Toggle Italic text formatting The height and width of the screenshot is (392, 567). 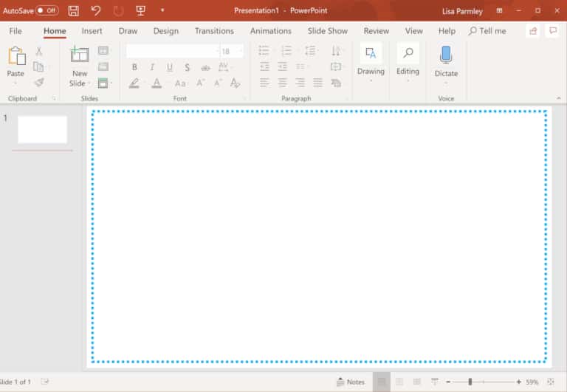(x=152, y=67)
